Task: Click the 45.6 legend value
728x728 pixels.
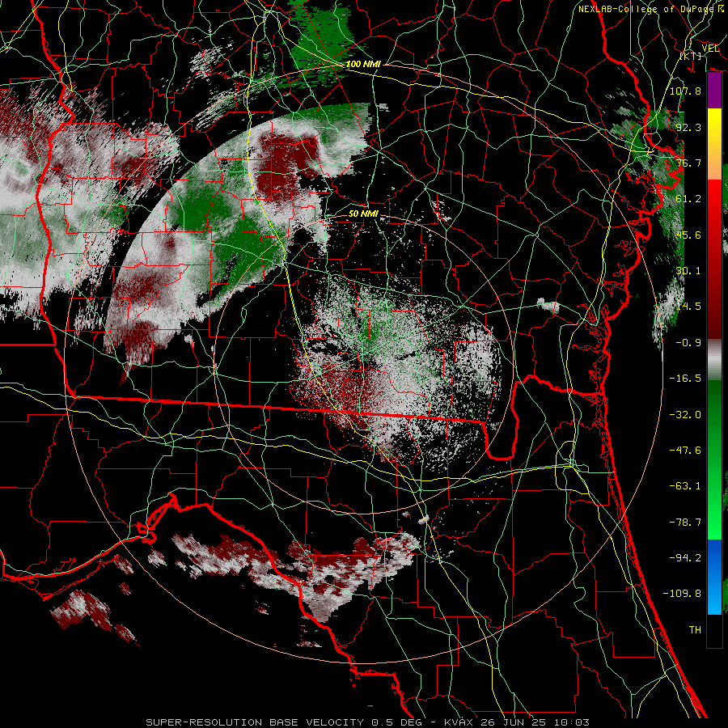Action: [688, 235]
